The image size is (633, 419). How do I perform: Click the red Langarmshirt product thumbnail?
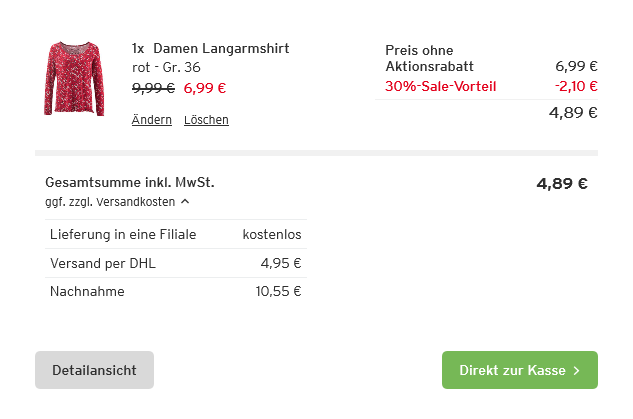tap(73, 79)
